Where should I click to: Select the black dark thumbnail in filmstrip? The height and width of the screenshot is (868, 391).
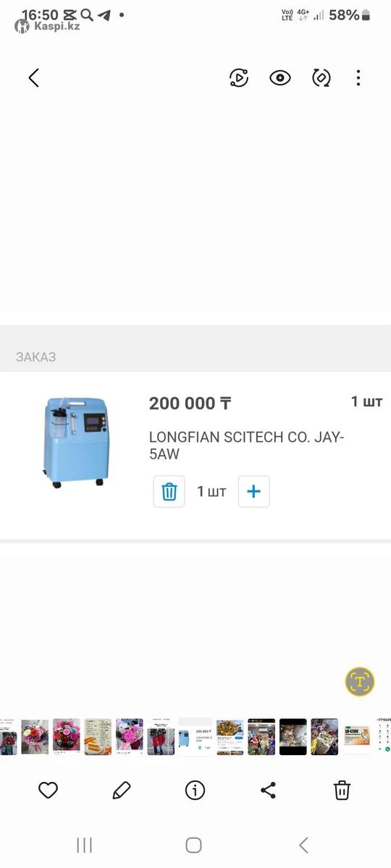293,737
